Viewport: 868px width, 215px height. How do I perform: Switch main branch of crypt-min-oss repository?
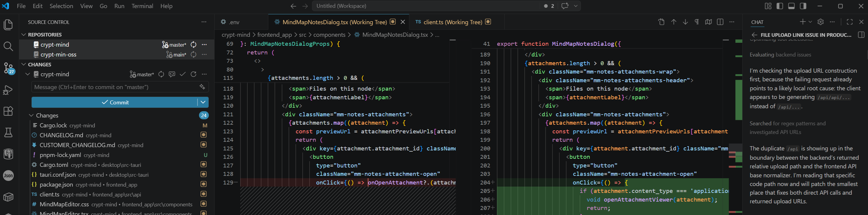(176, 55)
